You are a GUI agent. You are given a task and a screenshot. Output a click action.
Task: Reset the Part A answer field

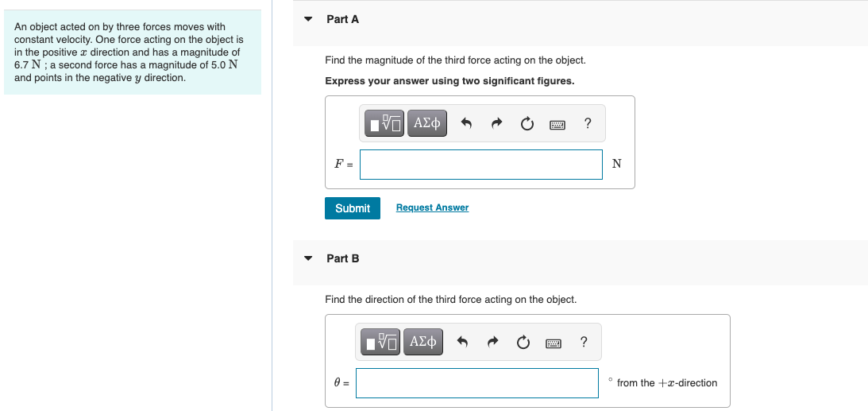click(526, 124)
